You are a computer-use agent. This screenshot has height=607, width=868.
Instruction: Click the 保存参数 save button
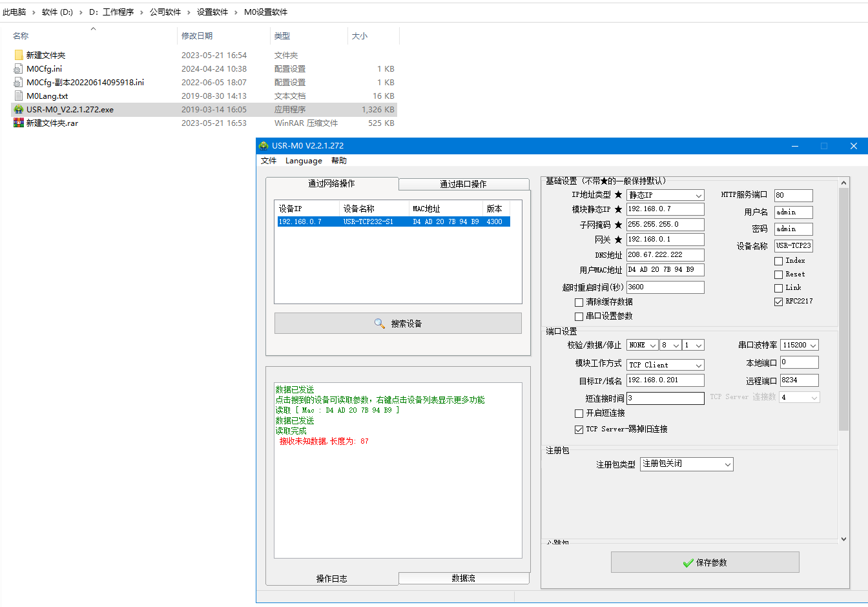(x=705, y=562)
